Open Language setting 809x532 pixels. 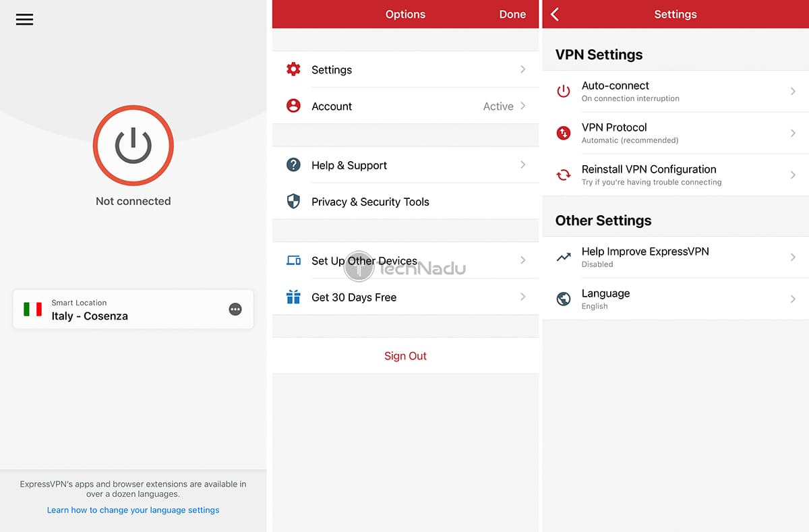point(676,299)
